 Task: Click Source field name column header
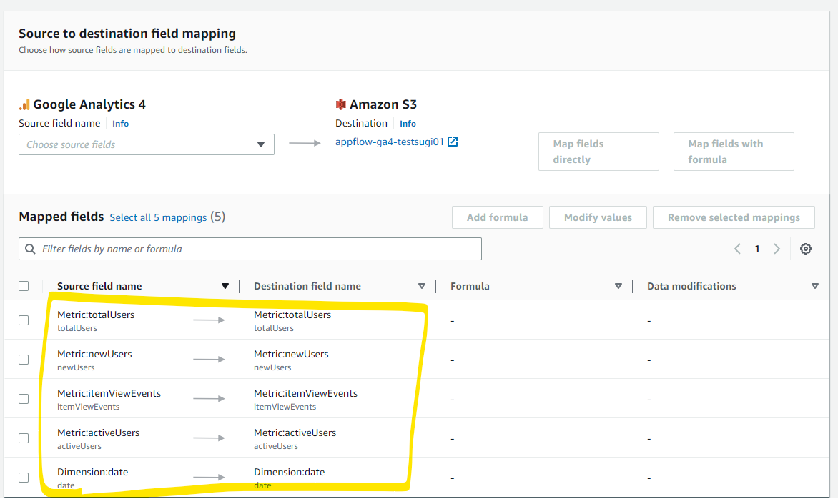99,287
